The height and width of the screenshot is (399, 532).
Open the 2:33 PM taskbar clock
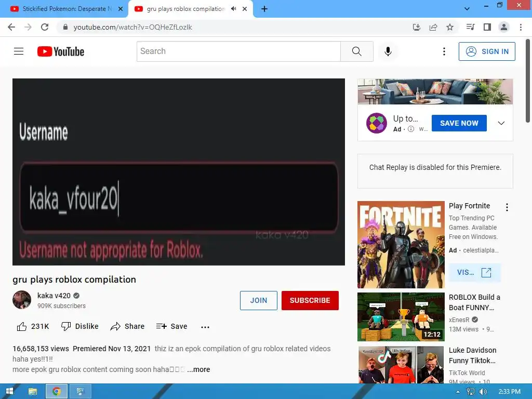(x=510, y=392)
